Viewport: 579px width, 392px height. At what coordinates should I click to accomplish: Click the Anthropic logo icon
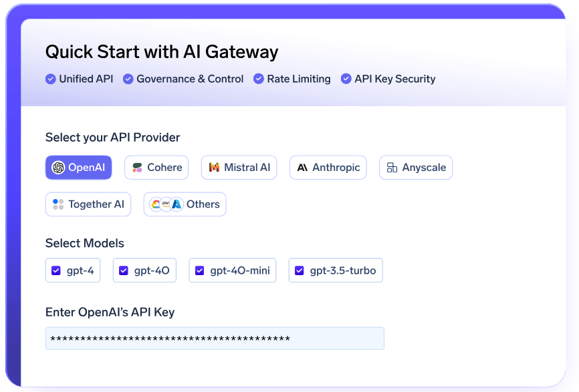[302, 168]
